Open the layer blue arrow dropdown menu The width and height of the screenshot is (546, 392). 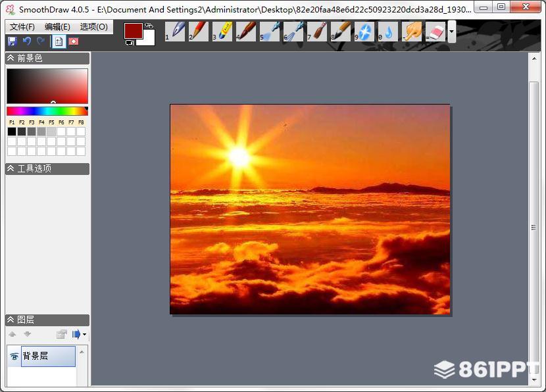(x=79, y=334)
